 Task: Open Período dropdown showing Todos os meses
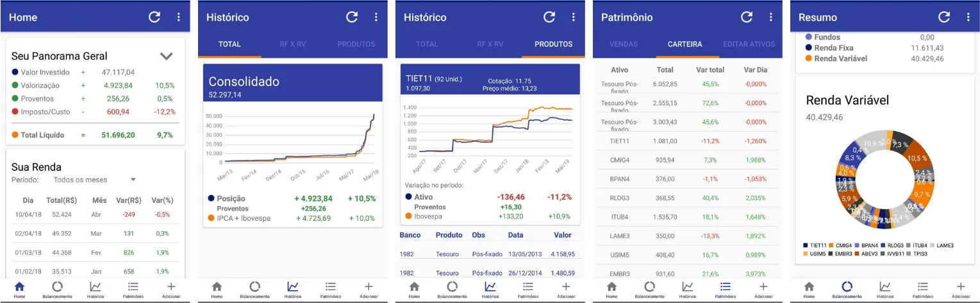pos(94,180)
